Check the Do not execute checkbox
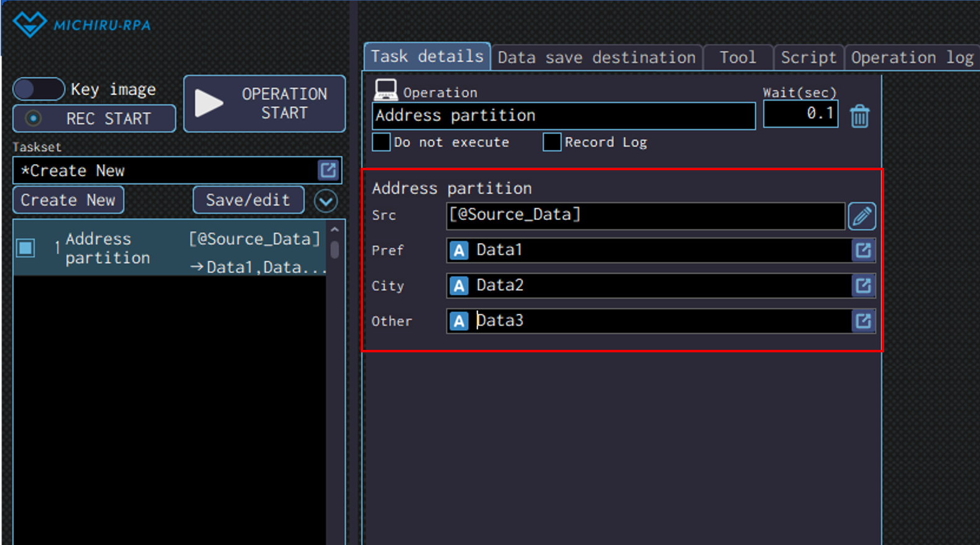The width and height of the screenshot is (980, 545). [x=381, y=142]
